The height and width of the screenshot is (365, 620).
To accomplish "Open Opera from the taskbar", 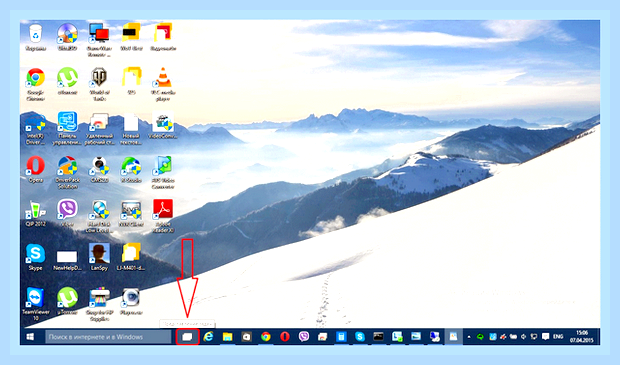I will (x=285, y=337).
